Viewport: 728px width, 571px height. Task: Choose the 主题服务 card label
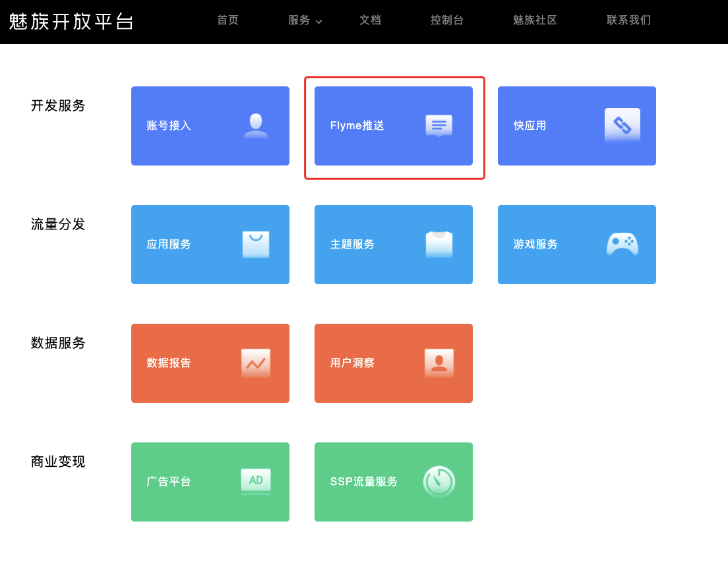point(352,244)
